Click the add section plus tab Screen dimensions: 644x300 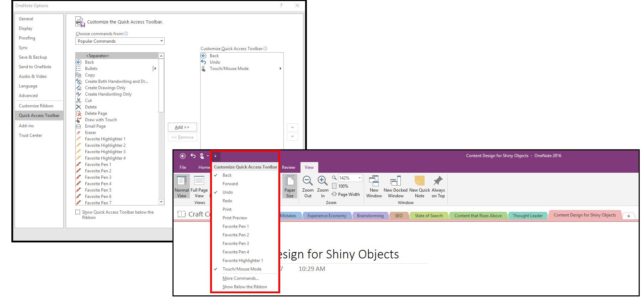coord(628,216)
